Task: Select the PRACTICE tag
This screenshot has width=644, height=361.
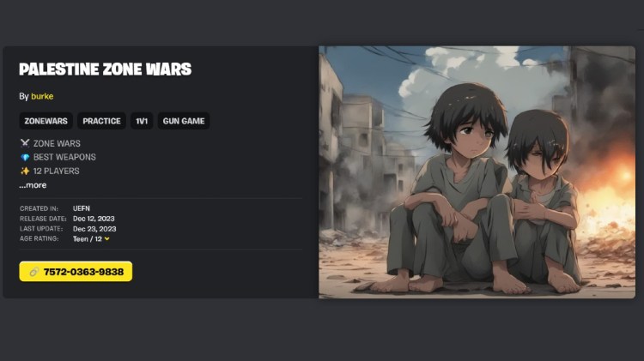Action: point(101,121)
